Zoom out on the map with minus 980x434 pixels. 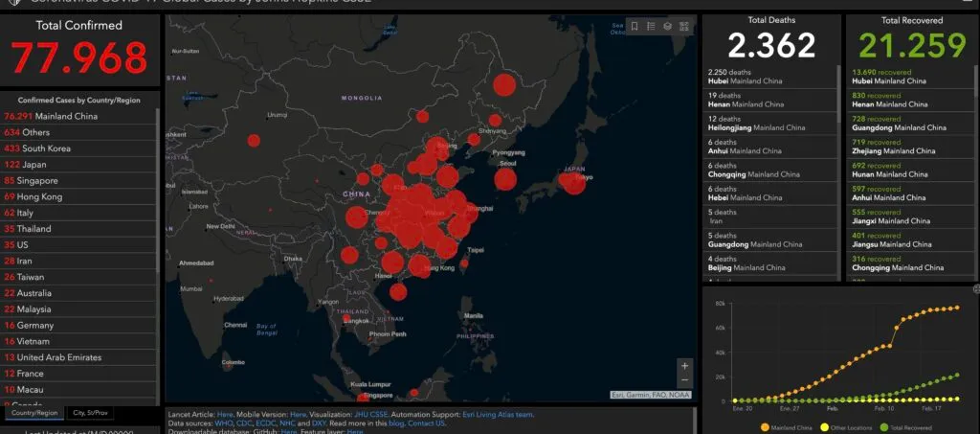(x=684, y=380)
